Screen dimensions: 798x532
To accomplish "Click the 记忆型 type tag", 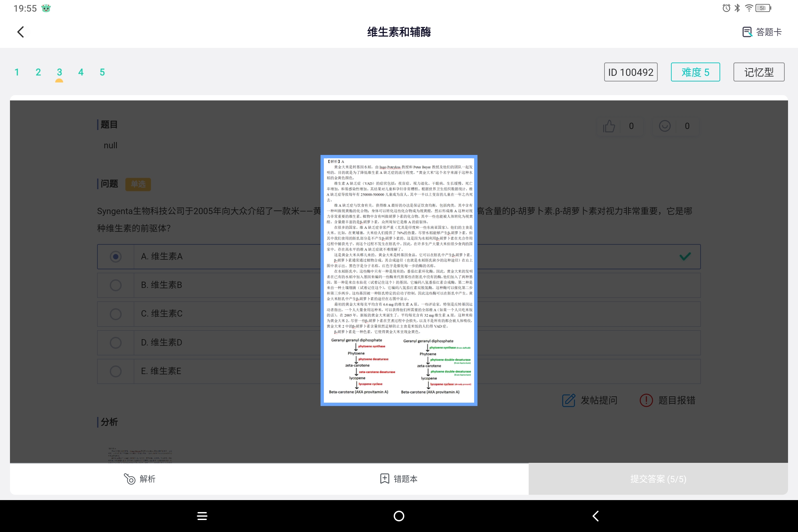I will click(x=759, y=72).
